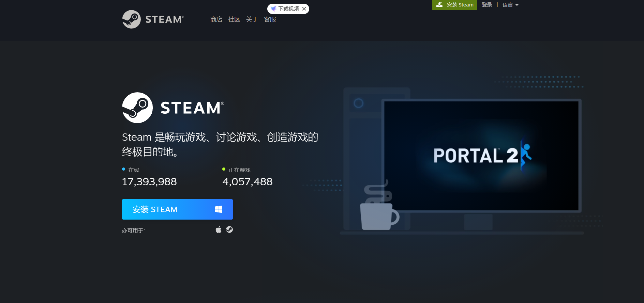The height and width of the screenshot is (303, 644).
Task: Click the SteamOS download icon
Action: (229, 229)
